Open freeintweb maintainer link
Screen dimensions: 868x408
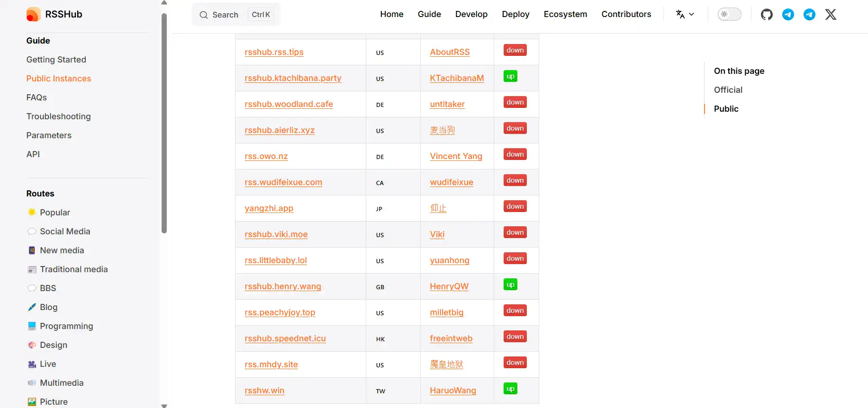(451, 338)
